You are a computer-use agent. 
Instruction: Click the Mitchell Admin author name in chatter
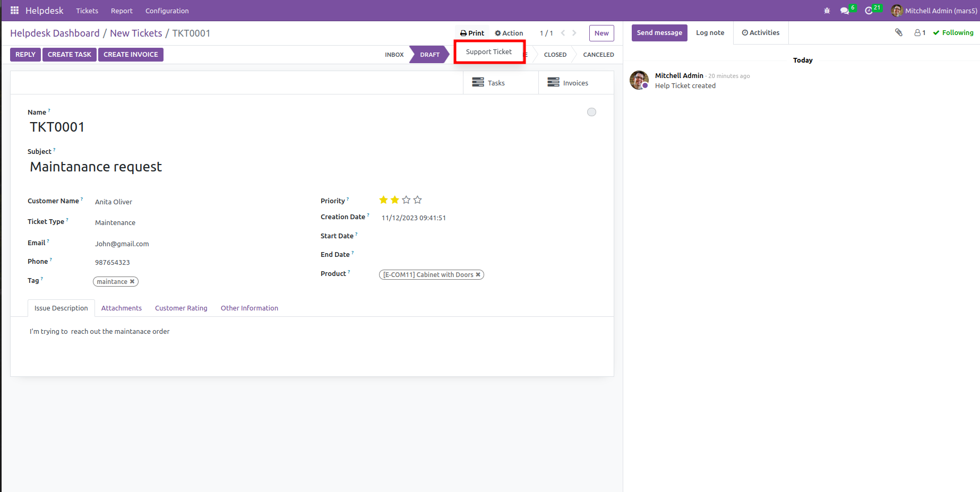[679, 76]
